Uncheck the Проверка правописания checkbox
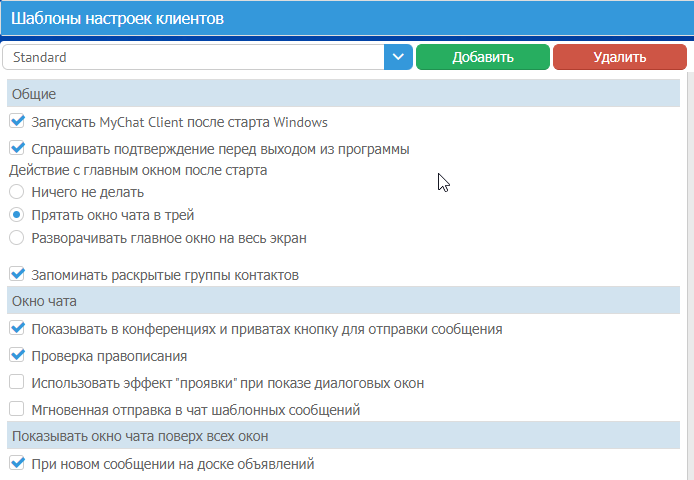 (x=17, y=355)
